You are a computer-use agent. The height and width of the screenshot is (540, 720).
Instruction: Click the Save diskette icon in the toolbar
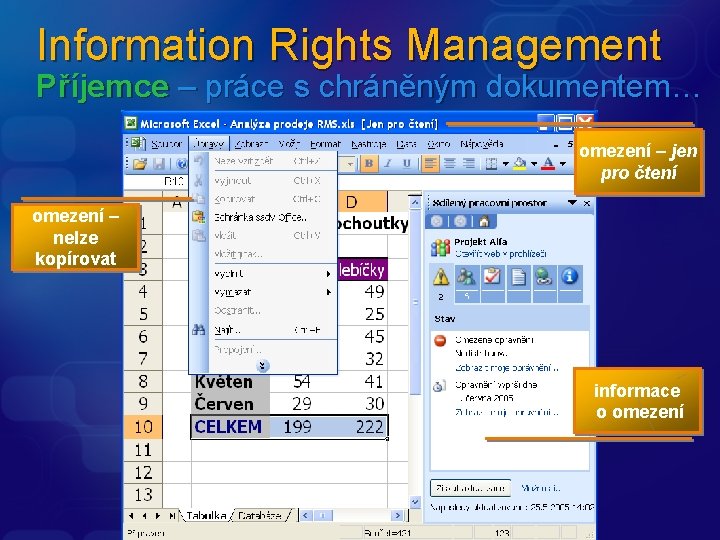click(159, 164)
